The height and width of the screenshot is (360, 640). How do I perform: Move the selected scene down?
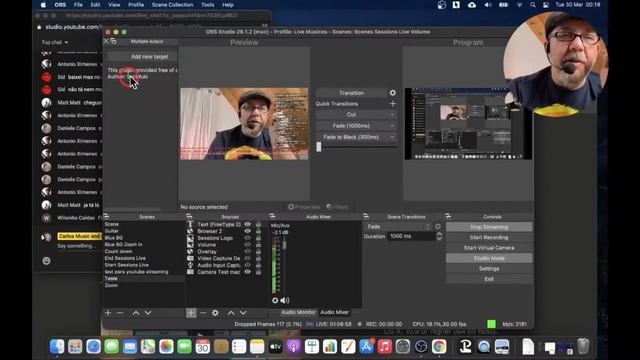click(148, 313)
